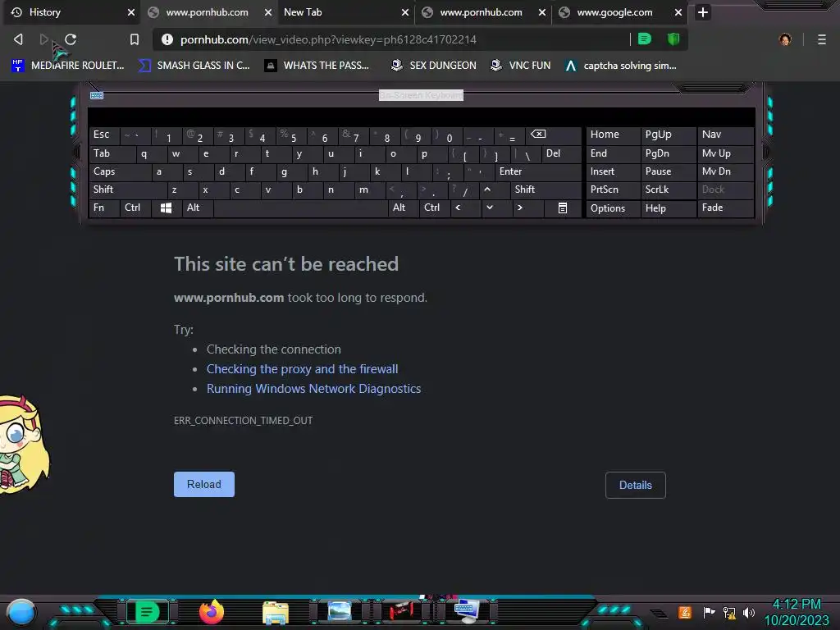
Task: Click the PrtScn key on keyboard
Action: [613, 189]
